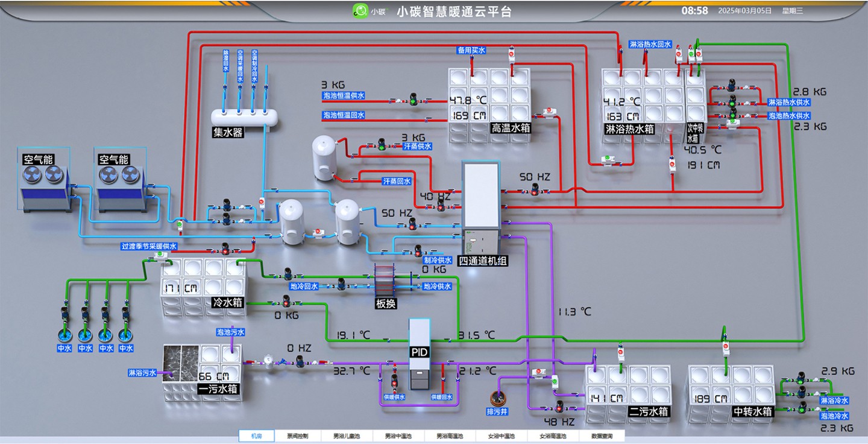Click the pump above the 0 KG cold-tank reading

[x=286, y=300]
